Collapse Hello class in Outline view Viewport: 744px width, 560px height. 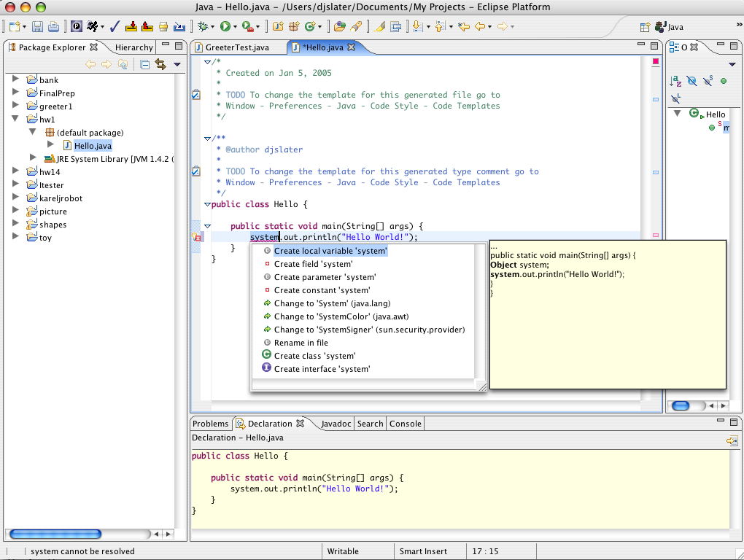[678, 113]
